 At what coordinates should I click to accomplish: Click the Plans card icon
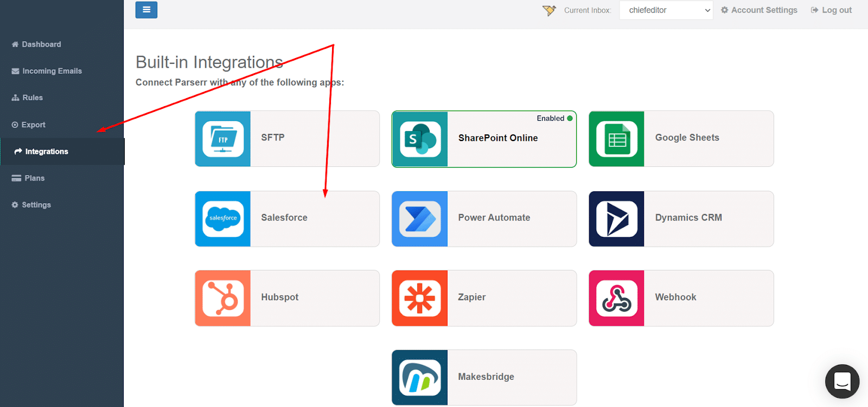pyautogui.click(x=17, y=178)
